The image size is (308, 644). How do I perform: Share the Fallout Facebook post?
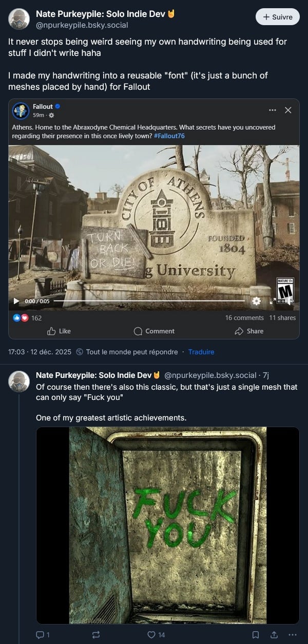(249, 331)
